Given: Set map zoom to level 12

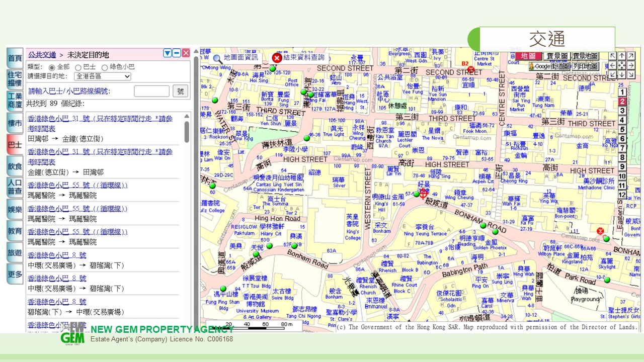Looking at the screenshot, I should click(622, 195).
